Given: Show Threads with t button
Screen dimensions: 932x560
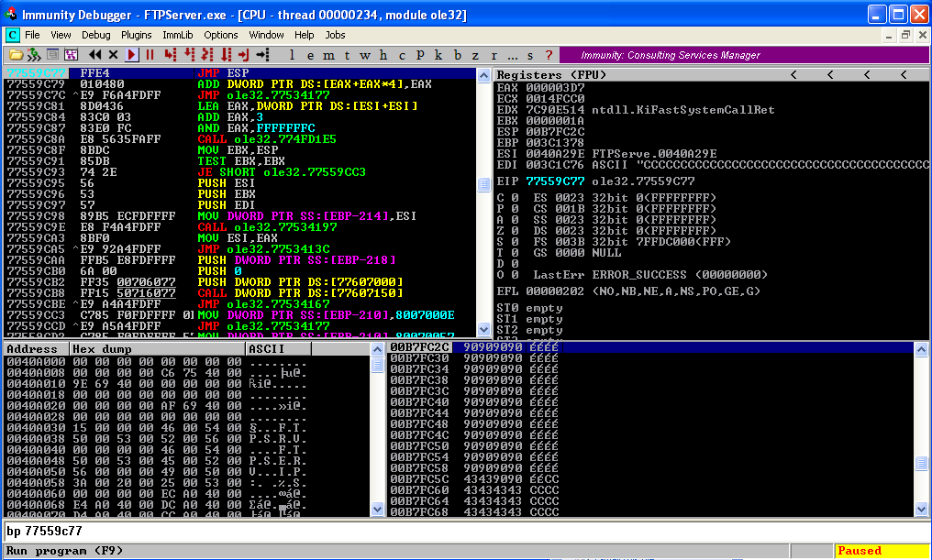Looking at the screenshot, I should [347, 55].
